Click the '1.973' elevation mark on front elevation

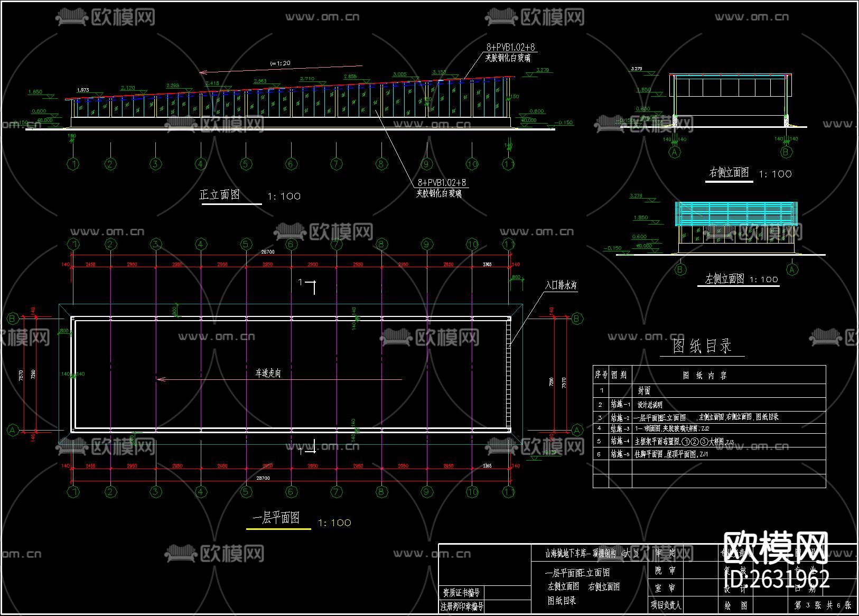83,90
